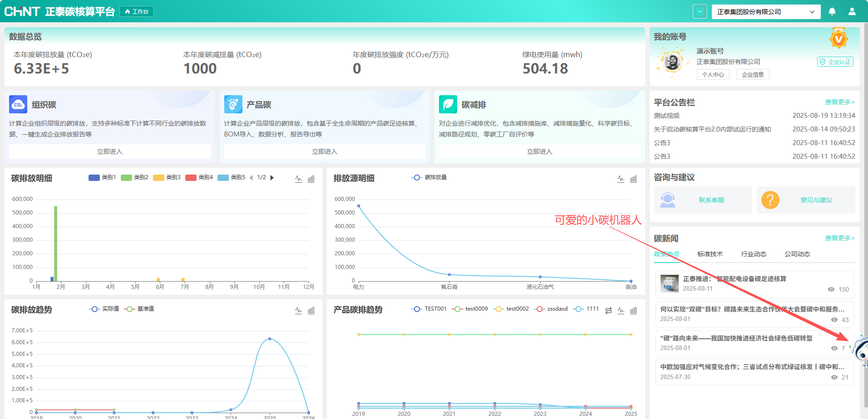Open 关于启动碳核算平台2.0内部试运行的通知
The image size is (868, 419).
pyautogui.click(x=712, y=129)
